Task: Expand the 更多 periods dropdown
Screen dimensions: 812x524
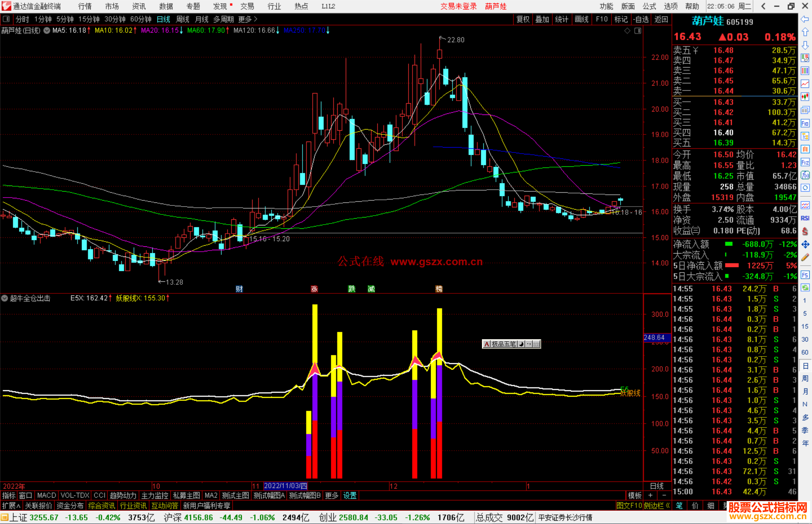Action: (x=248, y=19)
